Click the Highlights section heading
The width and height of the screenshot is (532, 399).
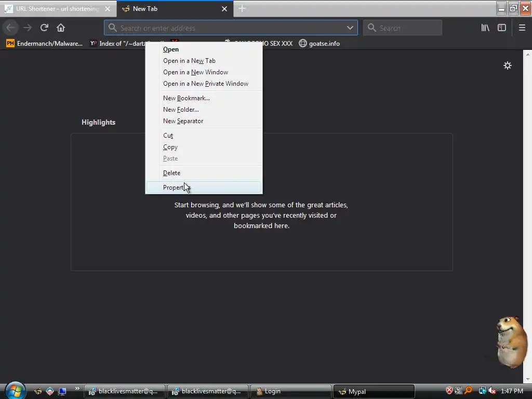pyautogui.click(x=98, y=122)
